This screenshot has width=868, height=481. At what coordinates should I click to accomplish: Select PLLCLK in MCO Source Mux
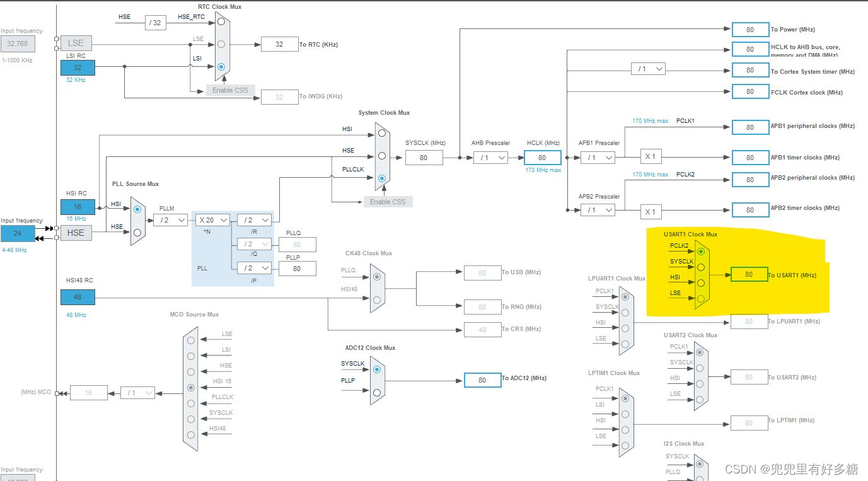[x=191, y=403]
